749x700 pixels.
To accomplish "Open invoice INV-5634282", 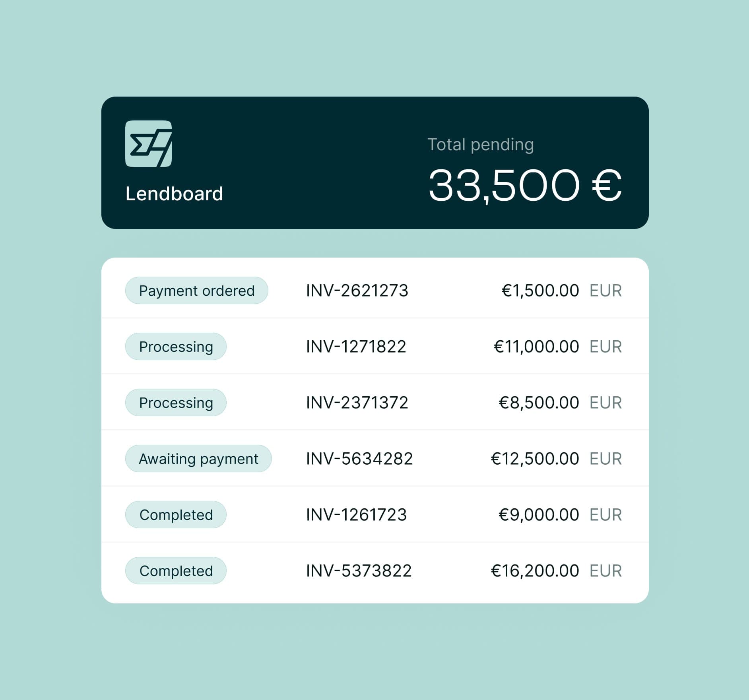I will [359, 459].
